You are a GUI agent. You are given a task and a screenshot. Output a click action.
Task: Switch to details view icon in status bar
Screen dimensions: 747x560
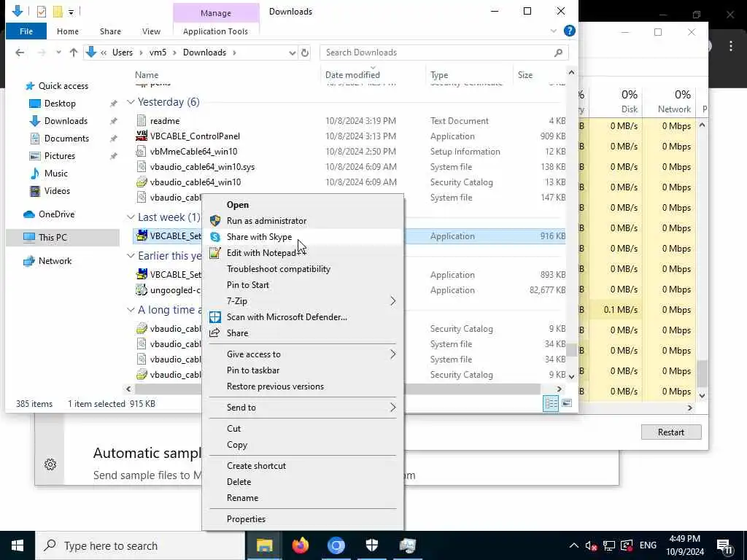point(551,403)
